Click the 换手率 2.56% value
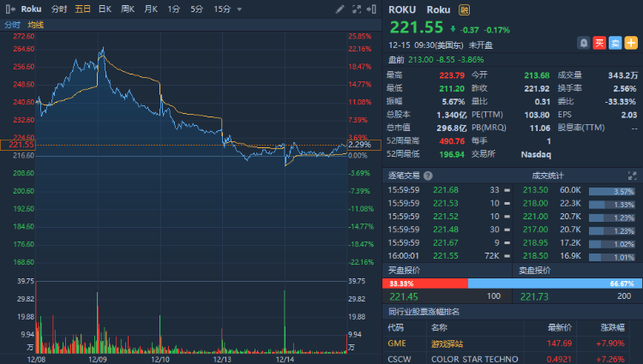 624,88
